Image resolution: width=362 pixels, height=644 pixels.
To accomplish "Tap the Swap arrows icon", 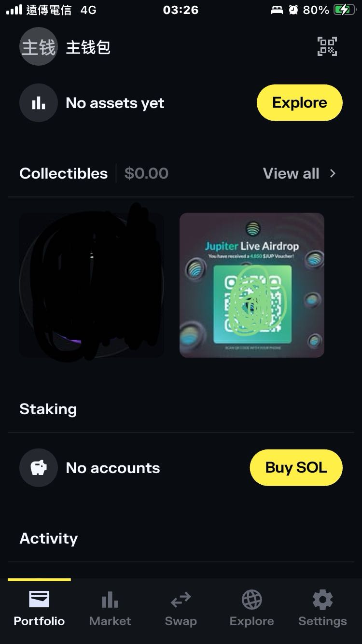I will tap(181, 600).
